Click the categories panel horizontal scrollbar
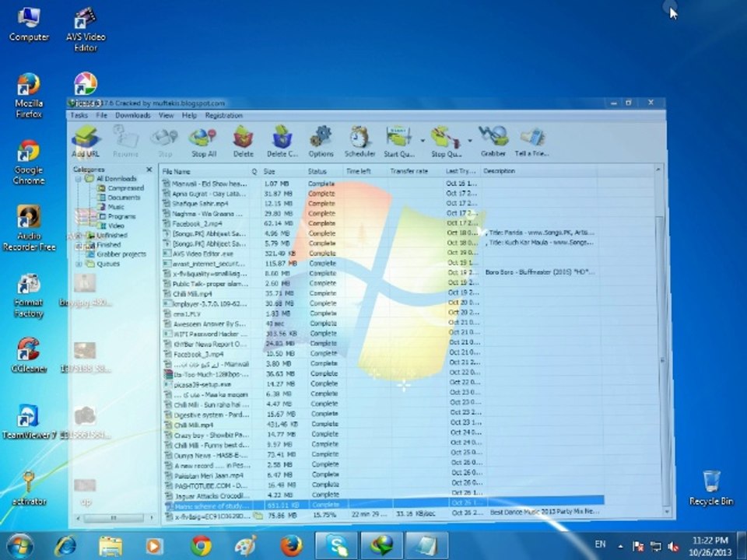Image resolution: width=747 pixels, height=560 pixels. click(x=115, y=518)
